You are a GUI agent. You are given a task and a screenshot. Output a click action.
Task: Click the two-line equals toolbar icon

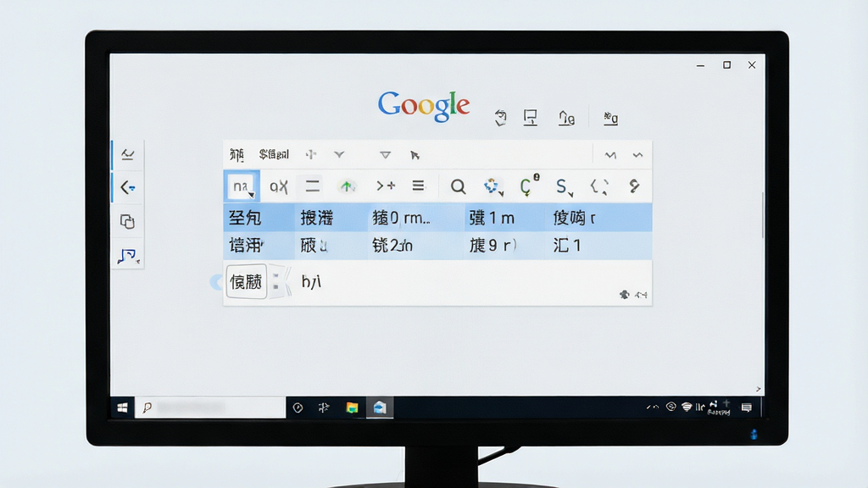coord(312,186)
